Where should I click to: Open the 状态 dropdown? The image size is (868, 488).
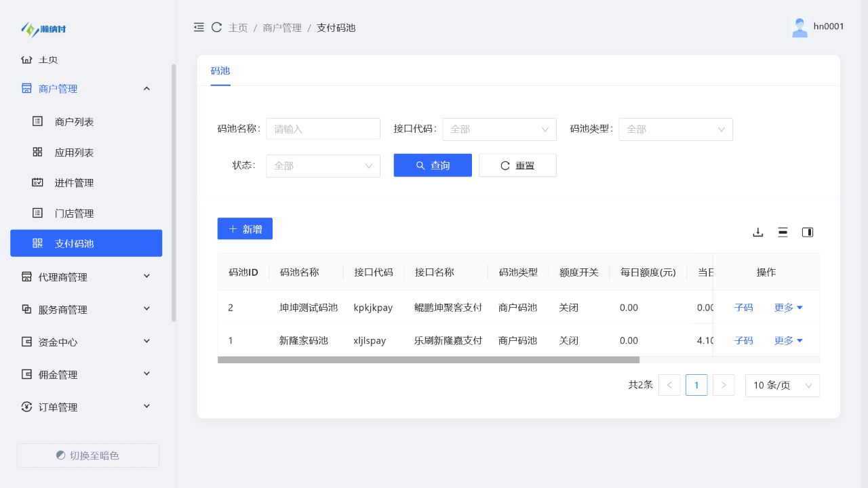(x=323, y=165)
